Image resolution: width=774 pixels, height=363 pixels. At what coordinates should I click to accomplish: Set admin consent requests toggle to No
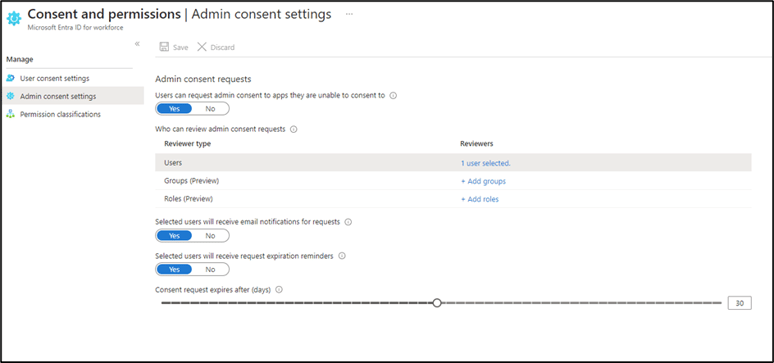(x=211, y=109)
